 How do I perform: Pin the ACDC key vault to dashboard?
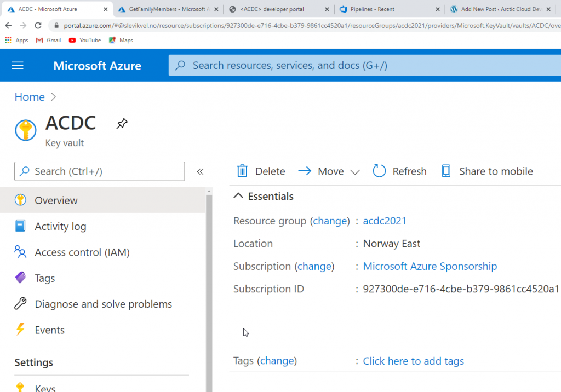(x=122, y=124)
